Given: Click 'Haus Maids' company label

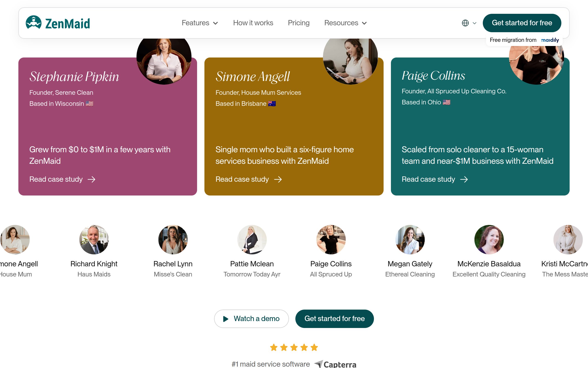Looking at the screenshot, I should tap(94, 274).
